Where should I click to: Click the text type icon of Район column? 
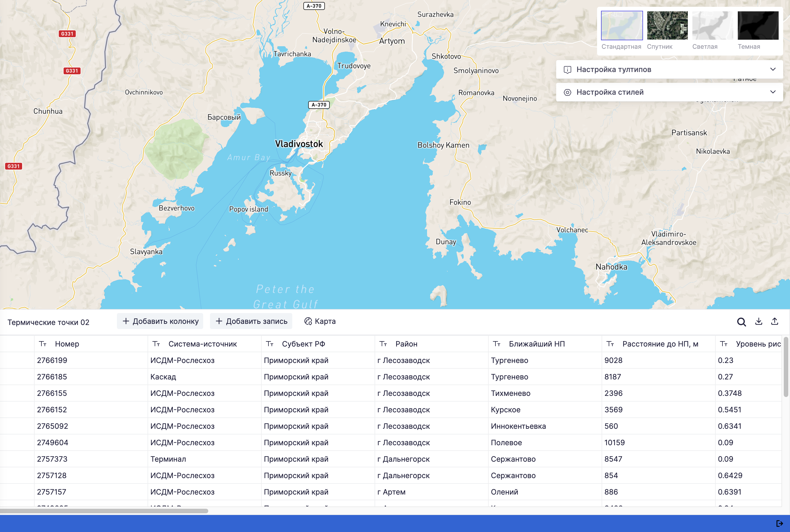click(383, 344)
